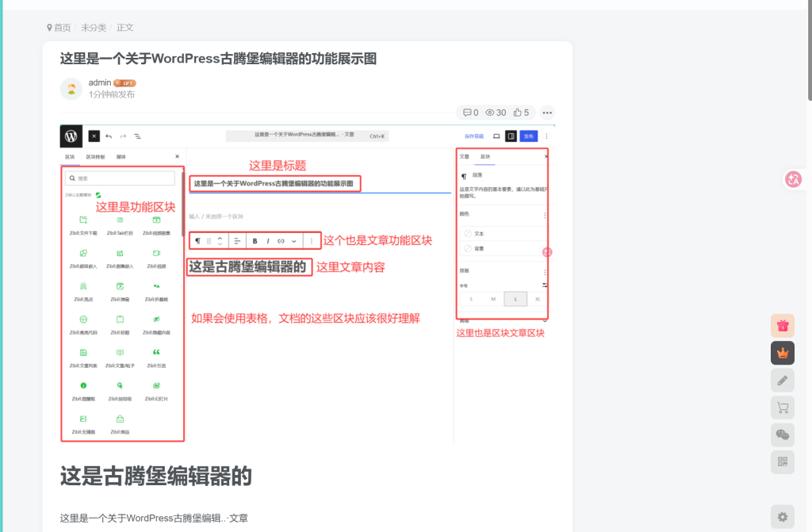Click the admin user avatar

click(x=71, y=89)
